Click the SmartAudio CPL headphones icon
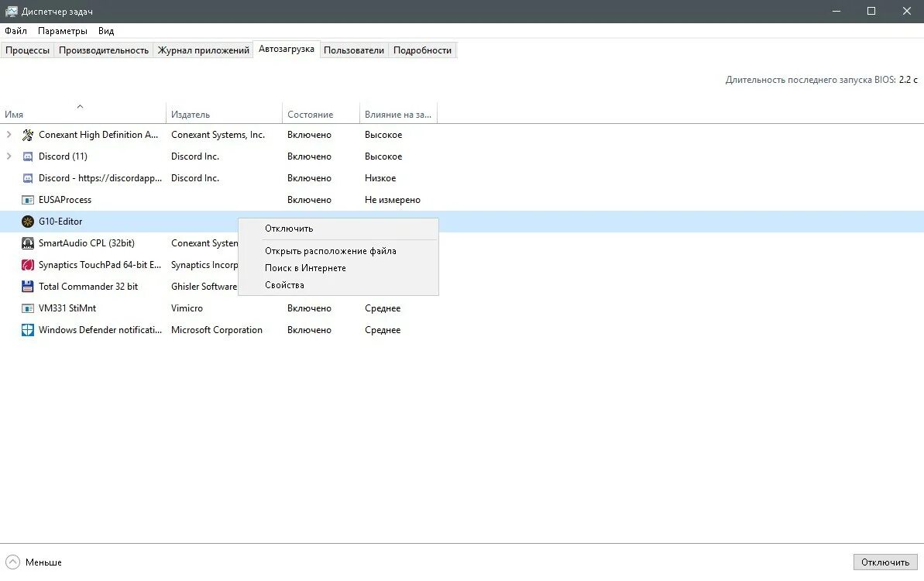The width and height of the screenshot is (924, 581). pos(28,243)
